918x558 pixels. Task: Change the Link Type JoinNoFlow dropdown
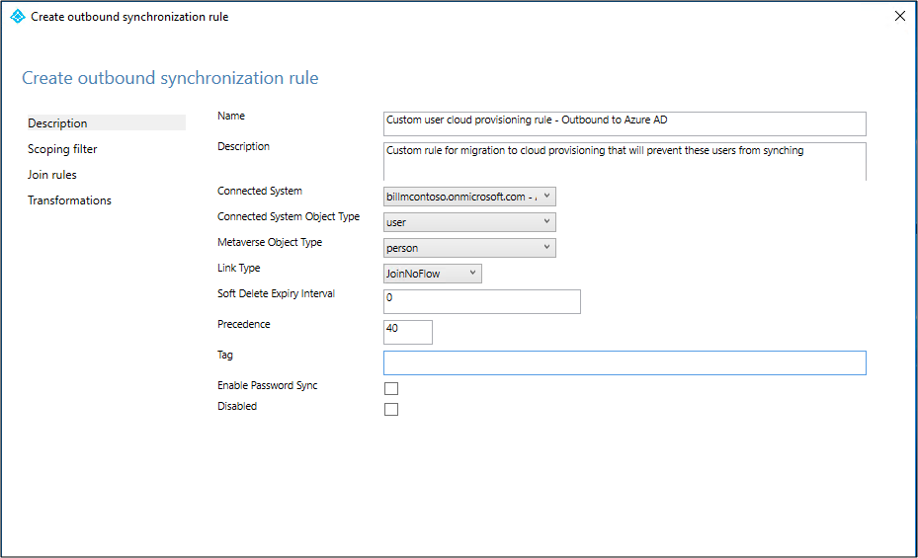coord(433,273)
